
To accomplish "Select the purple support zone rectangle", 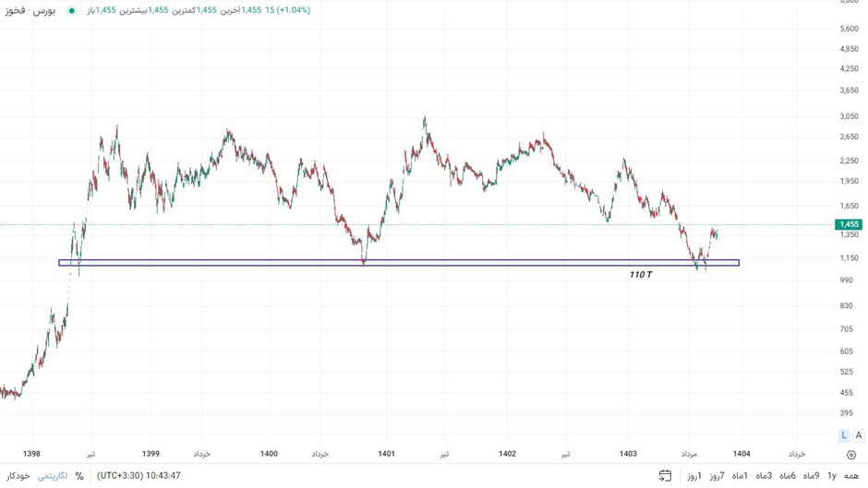I will [x=399, y=263].
